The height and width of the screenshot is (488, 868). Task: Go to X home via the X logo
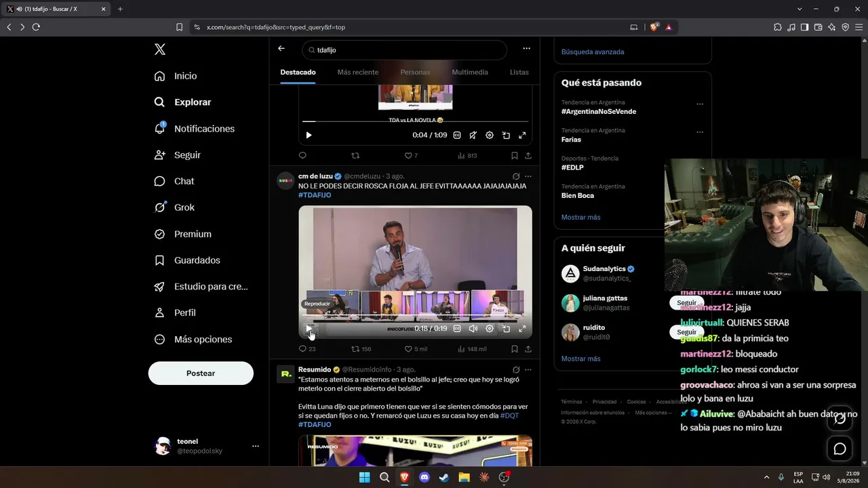(x=160, y=49)
